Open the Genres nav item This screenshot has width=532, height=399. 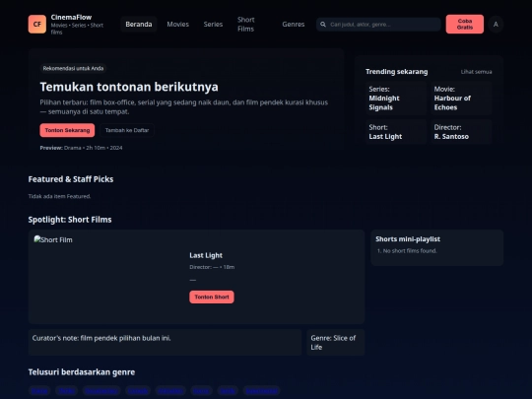point(294,24)
